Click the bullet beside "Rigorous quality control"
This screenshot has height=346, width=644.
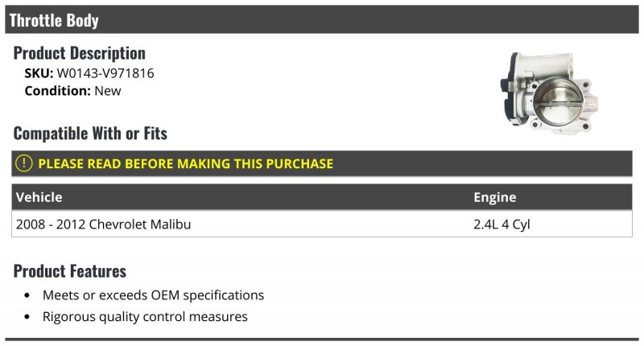pyautogui.click(x=28, y=318)
